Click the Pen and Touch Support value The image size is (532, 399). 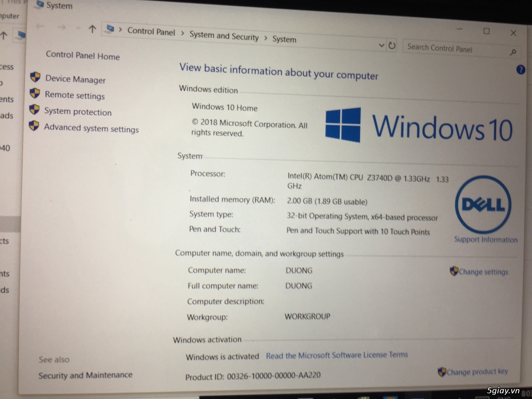[x=358, y=231]
